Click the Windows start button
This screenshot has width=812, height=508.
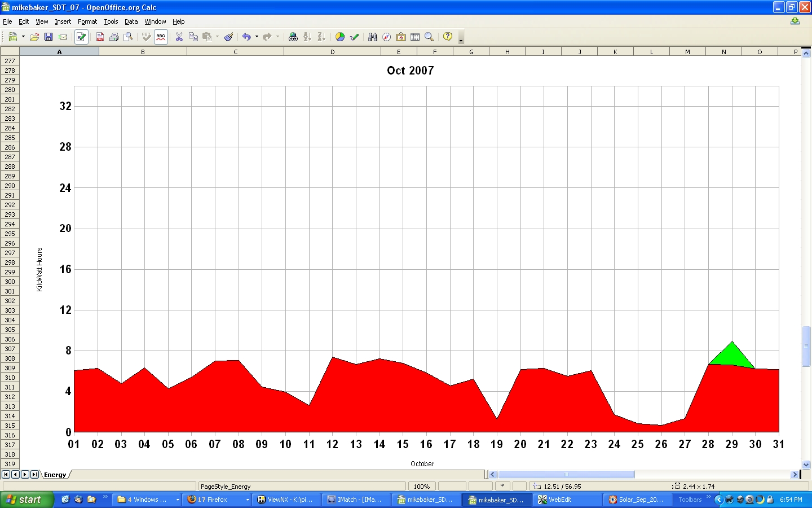26,500
